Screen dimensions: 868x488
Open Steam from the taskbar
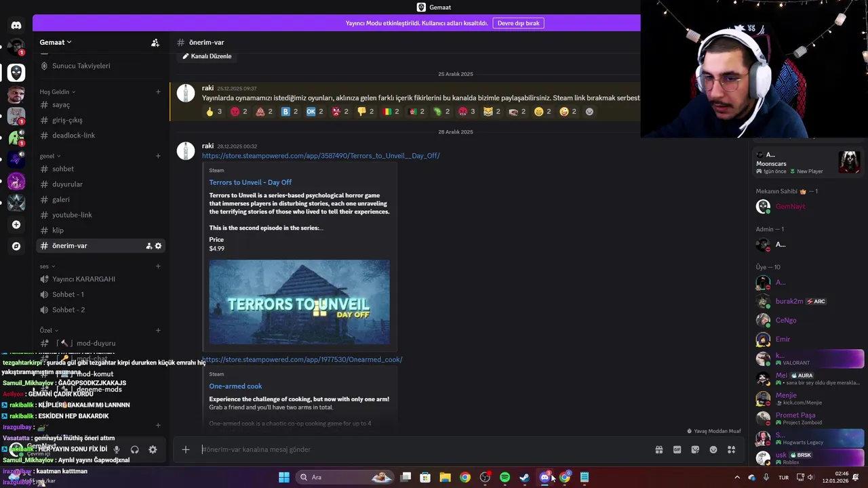524,477
